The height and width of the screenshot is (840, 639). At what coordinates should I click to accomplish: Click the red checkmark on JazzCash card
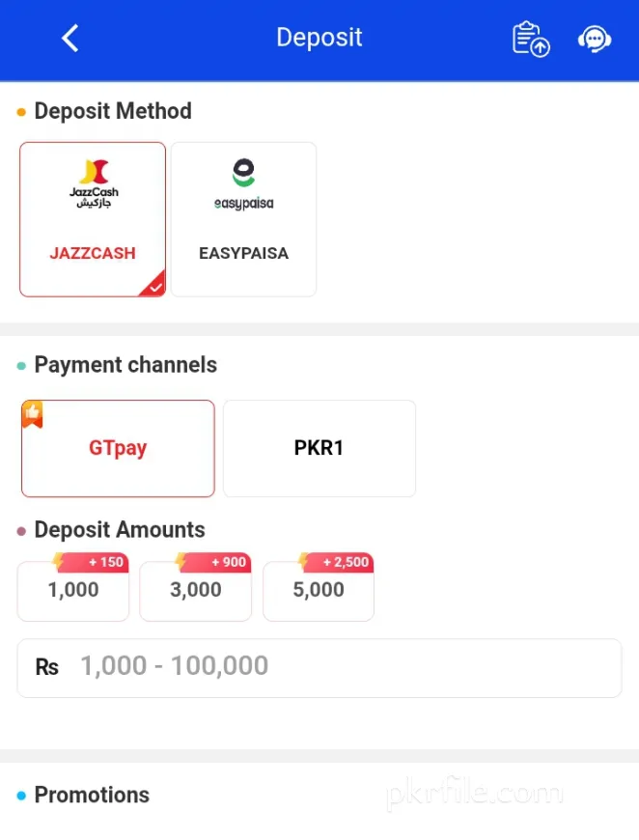(x=155, y=286)
